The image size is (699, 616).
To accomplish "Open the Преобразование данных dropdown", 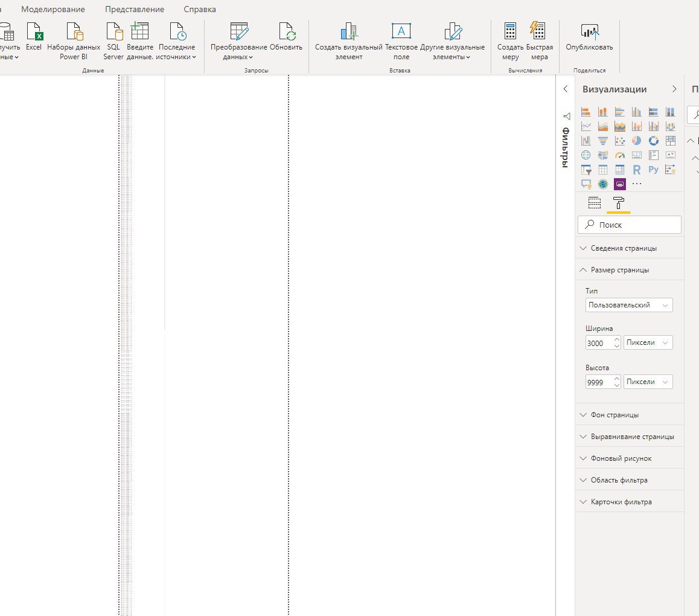I will pyautogui.click(x=238, y=41).
